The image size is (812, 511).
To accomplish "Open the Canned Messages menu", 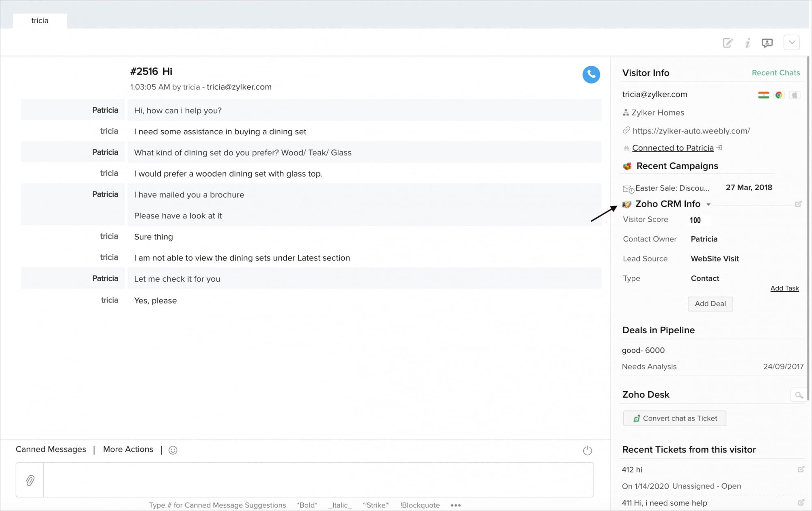I will [x=51, y=449].
